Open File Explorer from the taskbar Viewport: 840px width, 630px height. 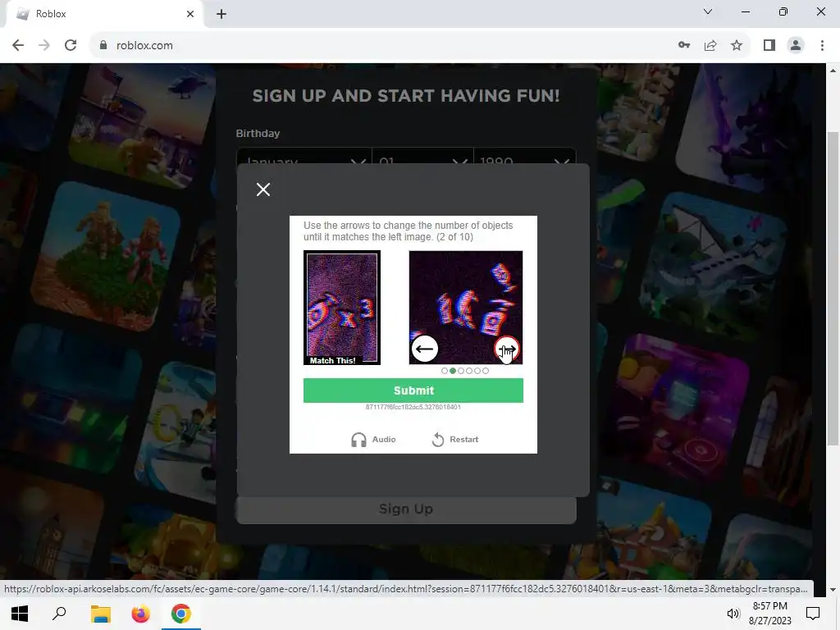(100, 614)
